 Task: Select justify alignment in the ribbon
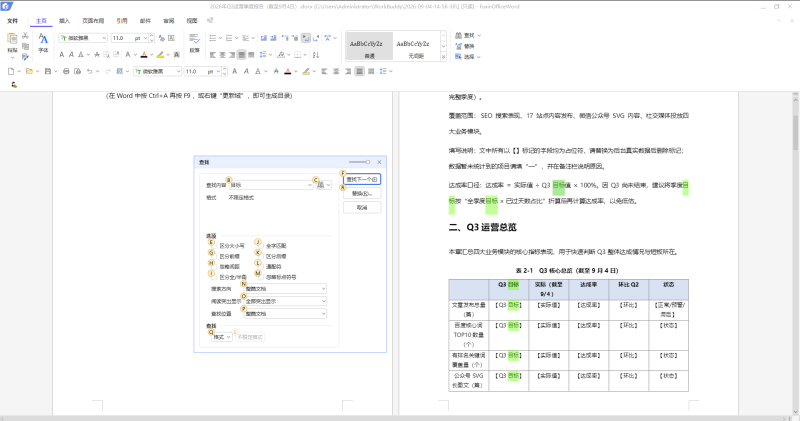pyautogui.click(x=242, y=55)
